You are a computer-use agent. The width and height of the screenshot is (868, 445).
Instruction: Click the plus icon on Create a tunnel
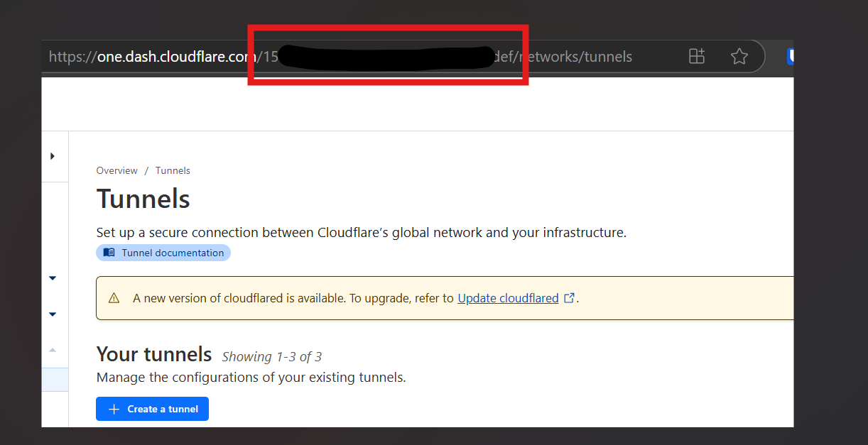pos(114,409)
